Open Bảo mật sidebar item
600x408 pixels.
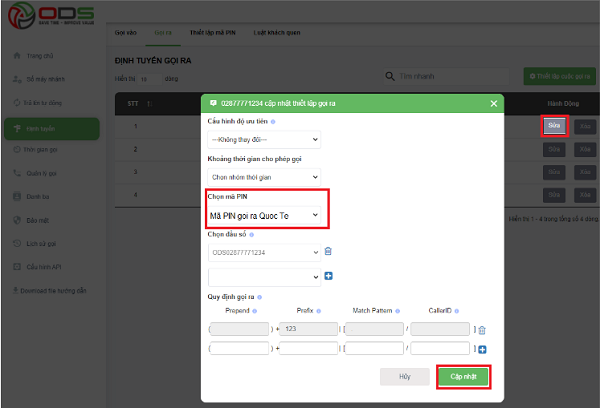pos(38,220)
